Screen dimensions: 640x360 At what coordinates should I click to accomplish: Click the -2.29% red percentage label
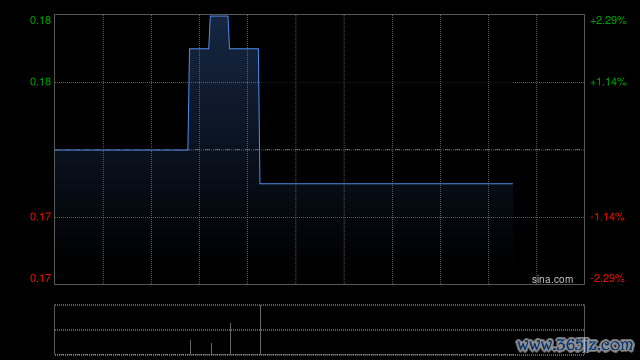[607, 278]
